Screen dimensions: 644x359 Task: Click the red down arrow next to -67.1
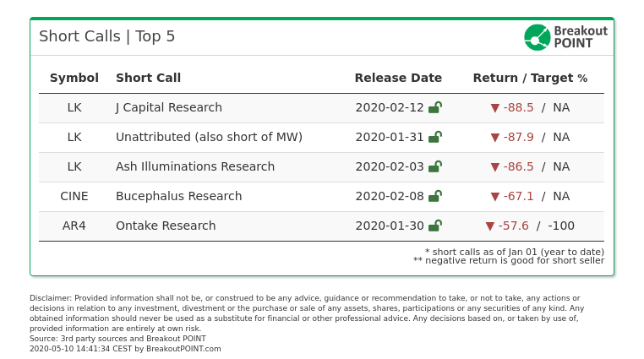[x=495, y=197]
